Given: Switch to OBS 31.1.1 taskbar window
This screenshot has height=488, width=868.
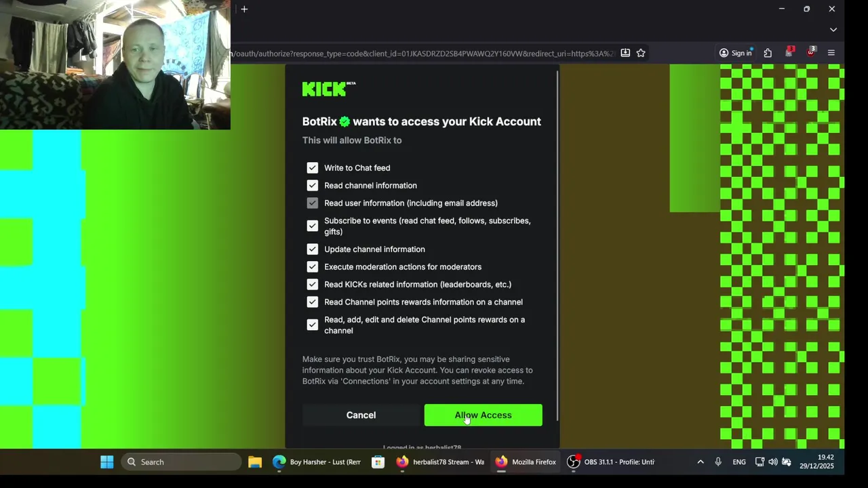Looking at the screenshot, I should (x=611, y=462).
